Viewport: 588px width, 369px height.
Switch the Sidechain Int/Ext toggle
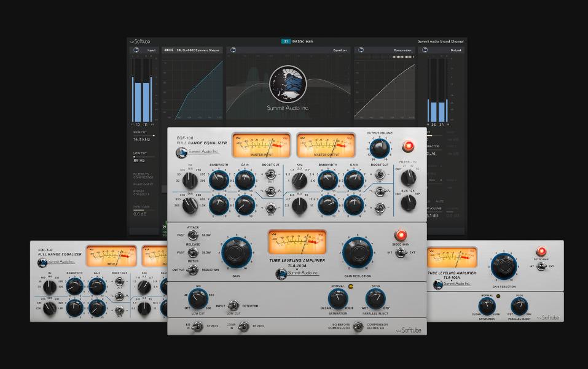click(x=402, y=252)
